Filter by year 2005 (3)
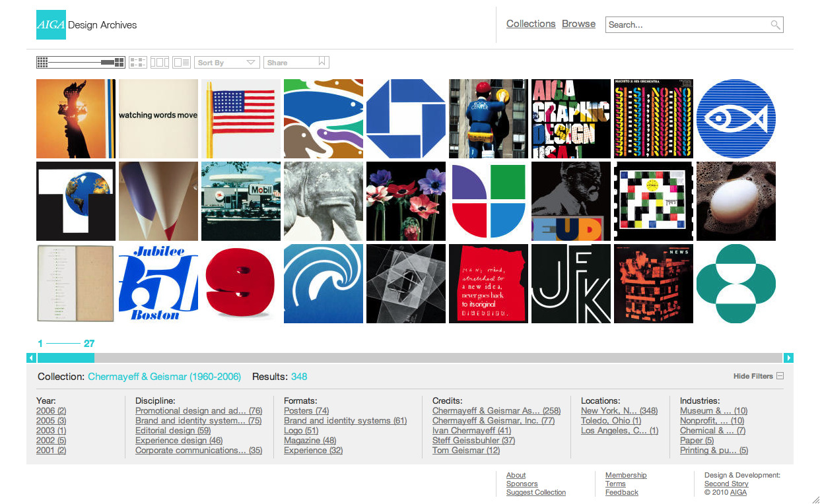The width and height of the screenshot is (820, 504). click(51, 421)
